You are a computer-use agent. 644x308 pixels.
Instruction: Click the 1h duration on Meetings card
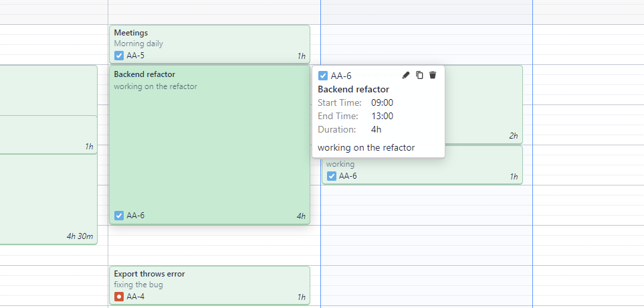302,56
